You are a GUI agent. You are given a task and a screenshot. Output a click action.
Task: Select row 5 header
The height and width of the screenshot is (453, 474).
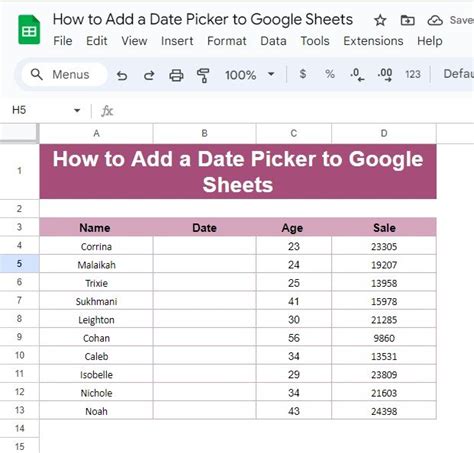click(x=19, y=264)
